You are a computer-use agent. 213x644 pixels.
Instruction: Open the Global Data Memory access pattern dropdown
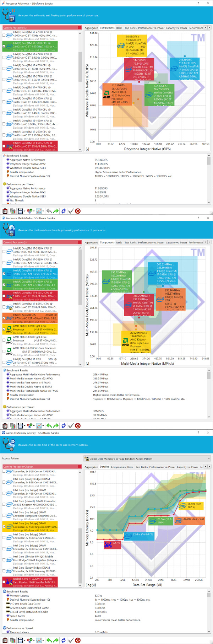point(147,458)
